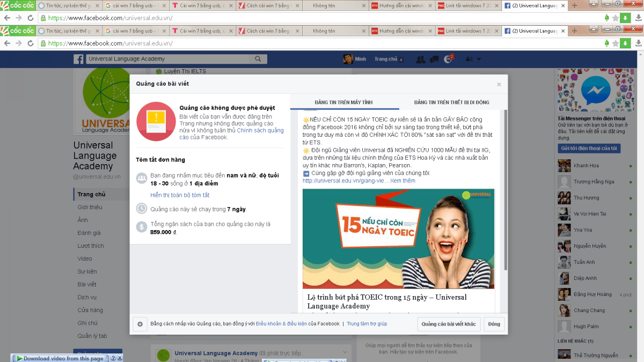Switch to the BẢNG TIN TRÊN MÁY TÍNH tab
The width and height of the screenshot is (644, 362).
click(x=343, y=102)
